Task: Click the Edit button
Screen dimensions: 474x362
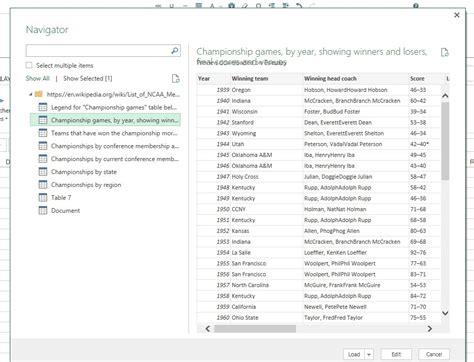Action: tap(396, 354)
